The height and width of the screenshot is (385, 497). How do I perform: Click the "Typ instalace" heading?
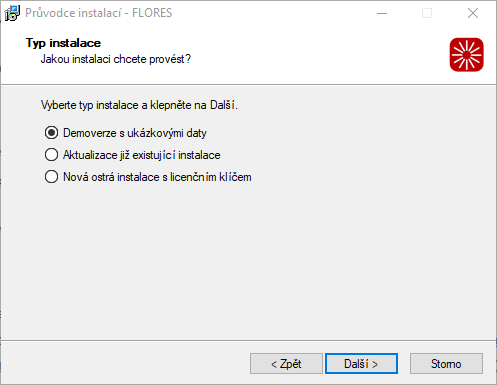point(63,43)
